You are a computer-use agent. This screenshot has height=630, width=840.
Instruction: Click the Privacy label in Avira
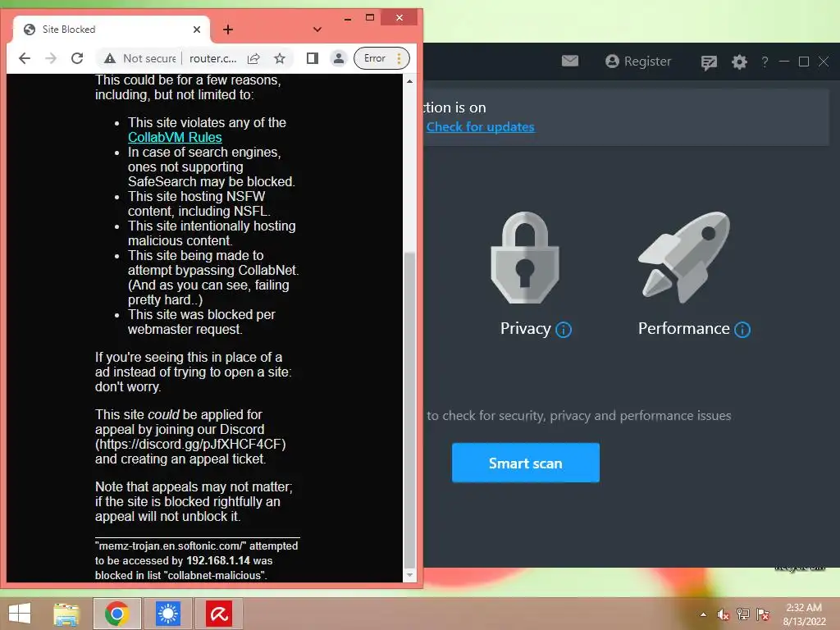(525, 328)
